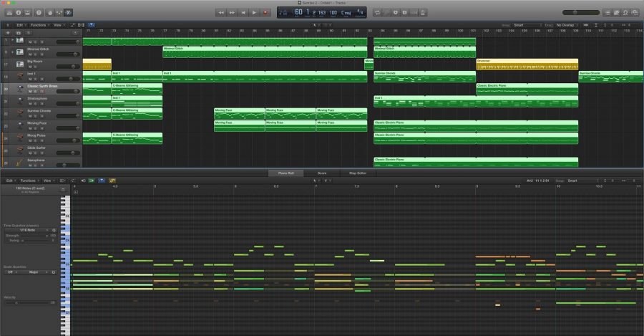Click the 4/4 time signature display
This screenshot has height=336, width=644.
click(x=360, y=12)
